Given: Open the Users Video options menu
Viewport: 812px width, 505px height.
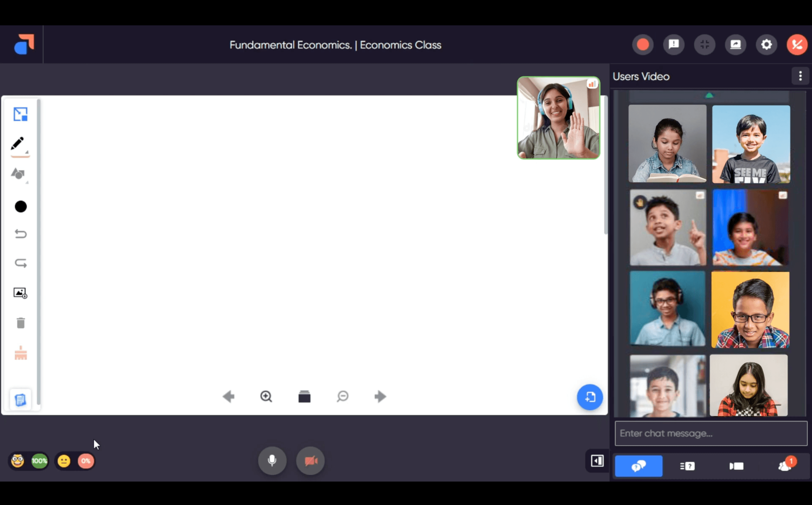Looking at the screenshot, I should [x=800, y=76].
